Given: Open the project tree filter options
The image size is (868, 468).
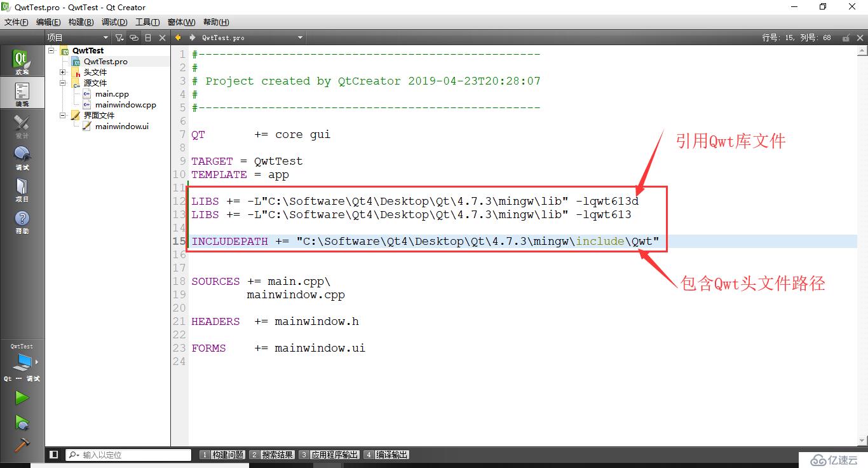Looking at the screenshot, I should [119, 38].
